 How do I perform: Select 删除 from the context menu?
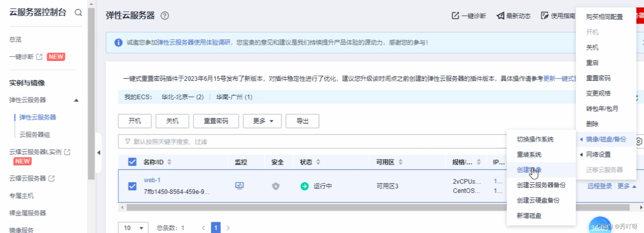click(592, 124)
